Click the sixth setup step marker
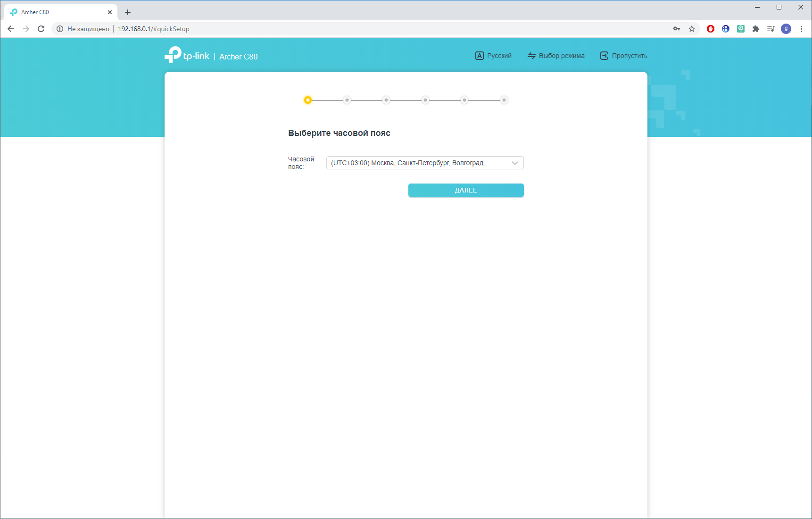Screen dimensions: 812x519 tap(504, 100)
